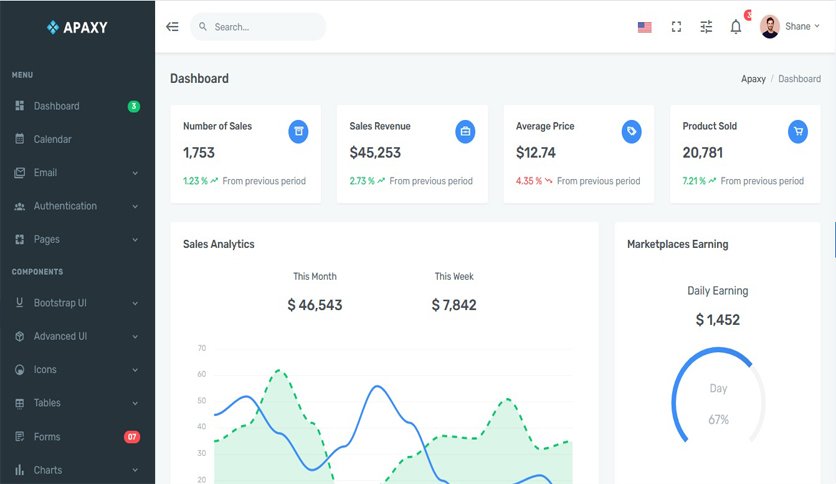
Task: Click the Product Sold cart icon
Action: [x=798, y=131]
